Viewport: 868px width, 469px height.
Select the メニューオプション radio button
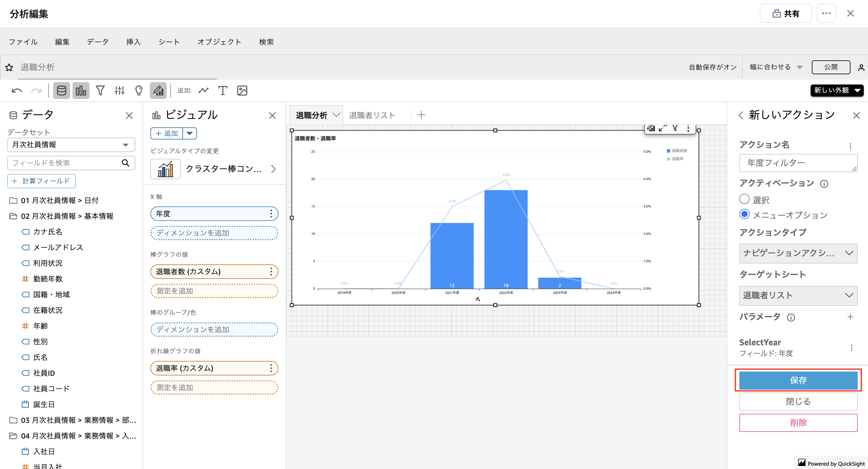[x=744, y=215]
